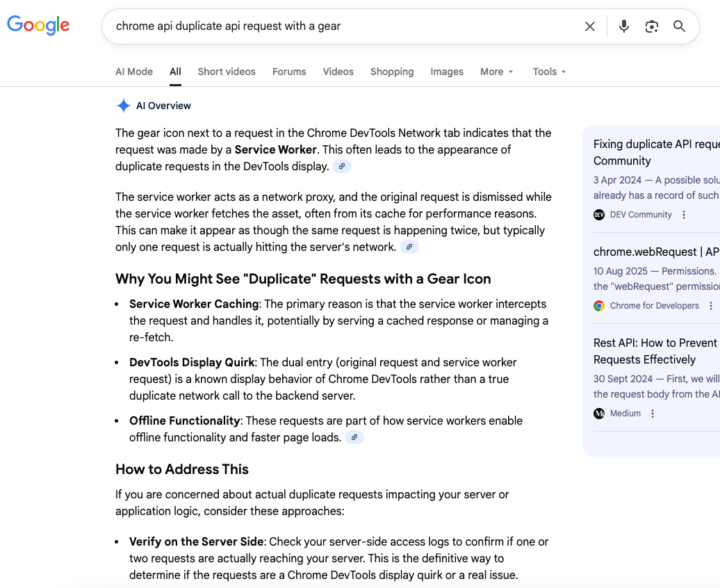720x588 pixels.
Task: Start voice search with microphone icon
Action: 624,26
